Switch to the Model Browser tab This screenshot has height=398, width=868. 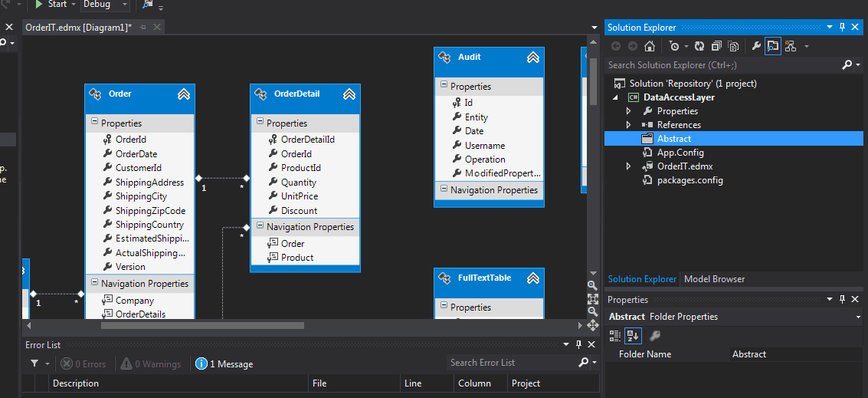714,279
